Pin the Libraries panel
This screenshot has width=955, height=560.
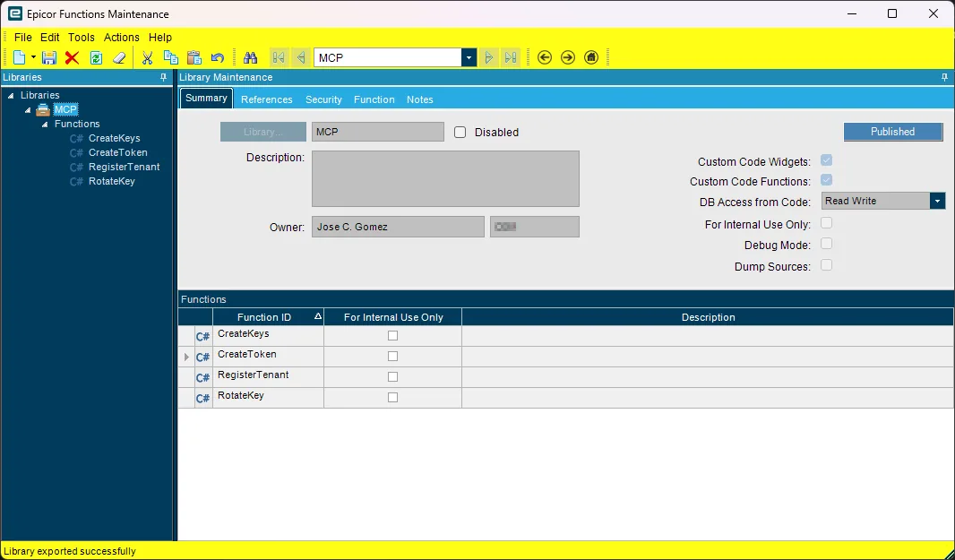coord(163,77)
